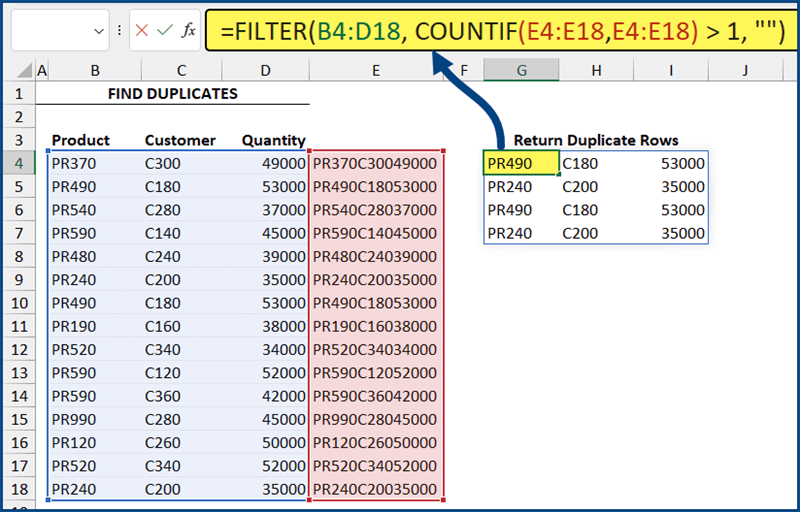Screen dimensions: 800x512
Task: Select the FIND DUPLICATES title cell
Action: (172, 93)
